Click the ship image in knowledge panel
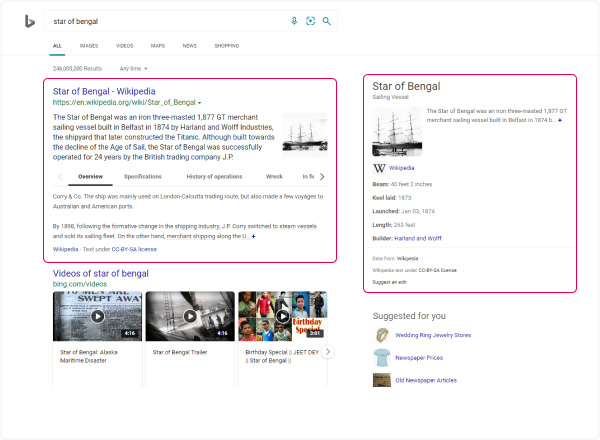600x440 pixels. 397,132
